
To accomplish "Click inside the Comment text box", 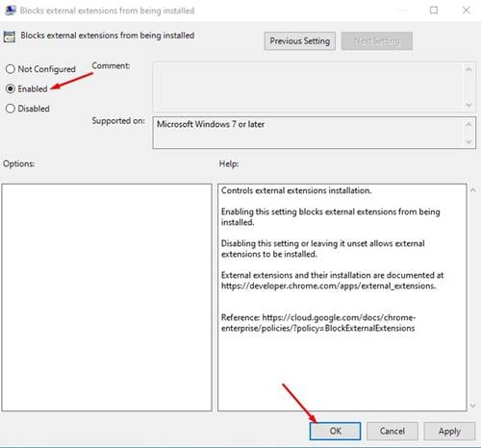I will [309, 87].
